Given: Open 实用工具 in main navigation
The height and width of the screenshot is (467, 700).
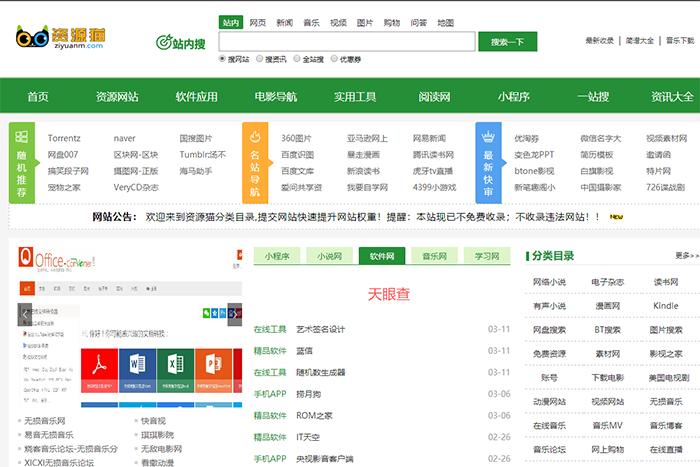Looking at the screenshot, I should (355, 96).
